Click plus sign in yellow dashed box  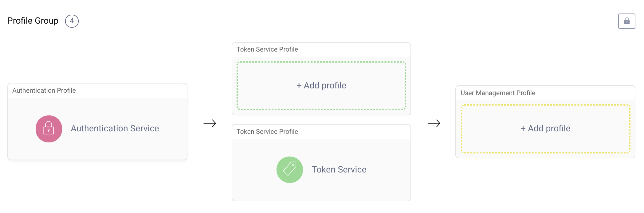(x=523, y=129)
